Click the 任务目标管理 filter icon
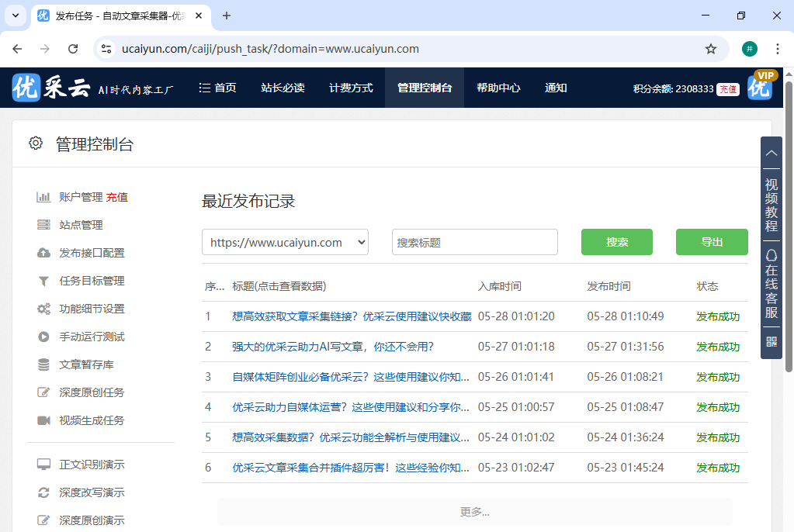Viewport: 794px width, 532px height. tap(45, 280)
